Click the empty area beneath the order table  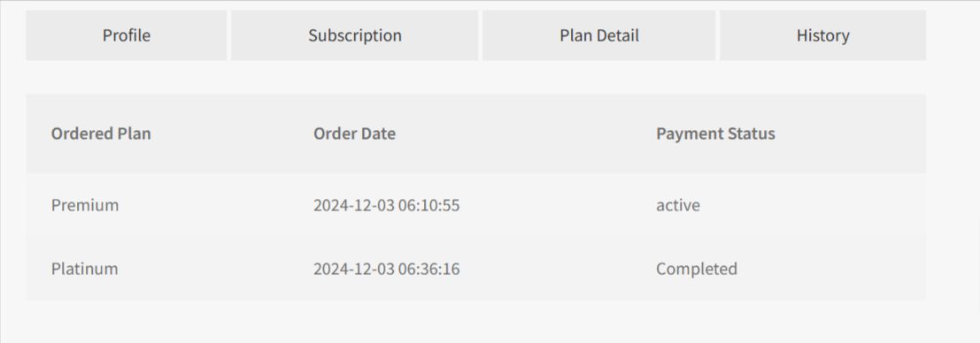coord(475,321)
